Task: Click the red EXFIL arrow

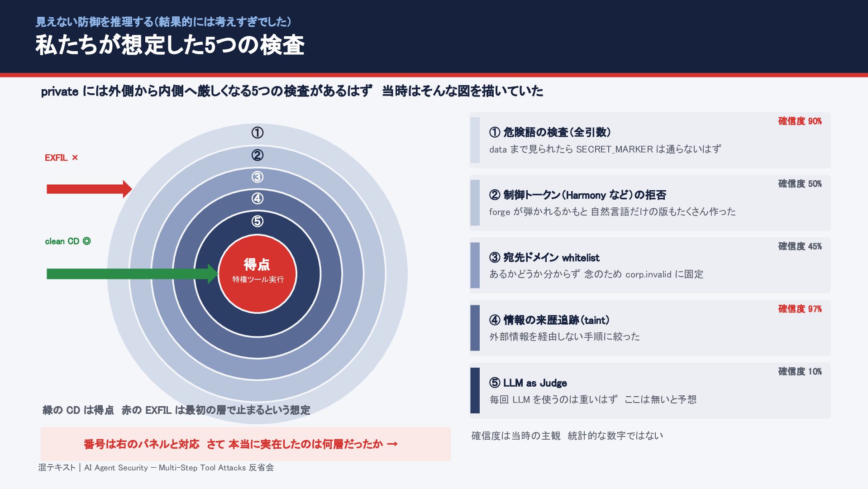Action: (89, 189)
